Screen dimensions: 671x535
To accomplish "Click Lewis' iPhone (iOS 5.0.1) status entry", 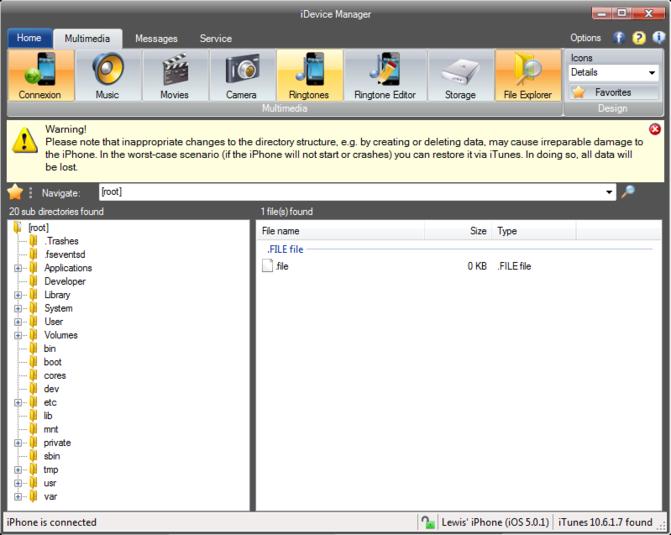I will tap(495, 522).
